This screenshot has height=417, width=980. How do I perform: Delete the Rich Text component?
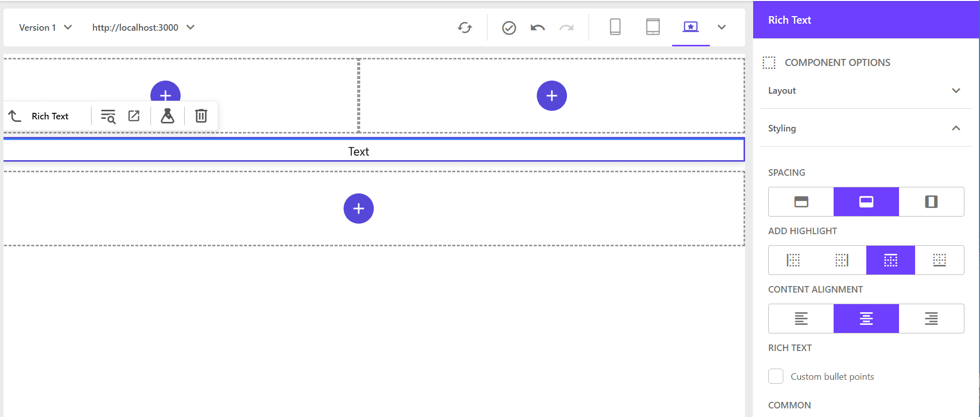click(201, 116)
